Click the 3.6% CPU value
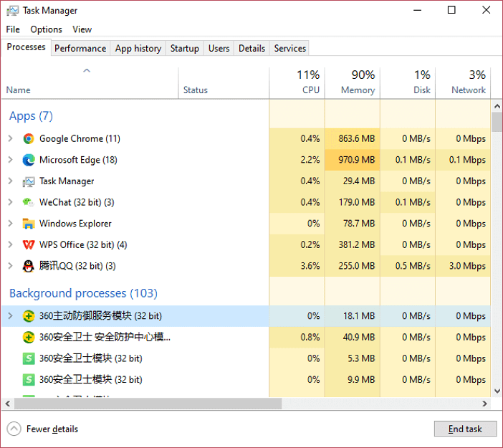This screenshot has width=503, height=448. (310, 266)
